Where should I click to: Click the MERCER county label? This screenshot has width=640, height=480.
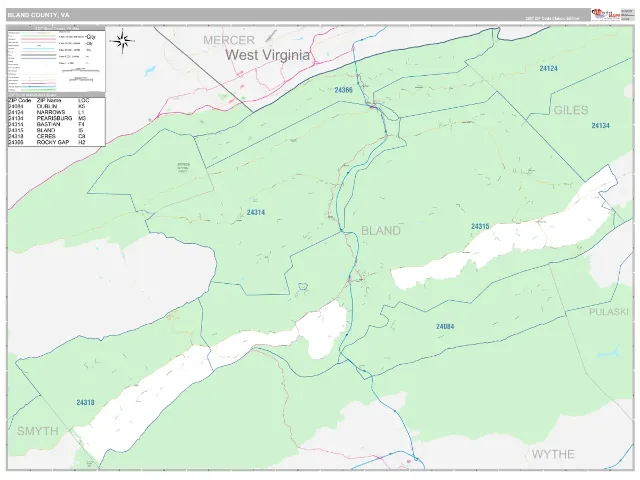point(229,40)
